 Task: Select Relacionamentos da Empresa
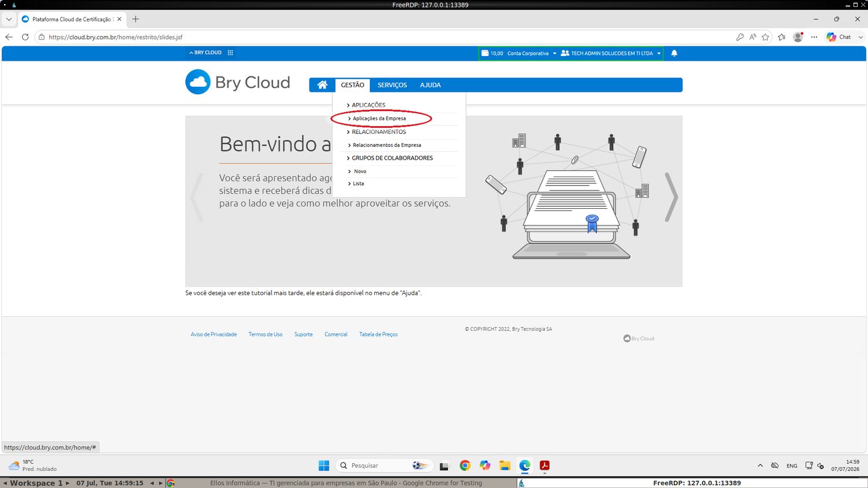coord(387,145)
